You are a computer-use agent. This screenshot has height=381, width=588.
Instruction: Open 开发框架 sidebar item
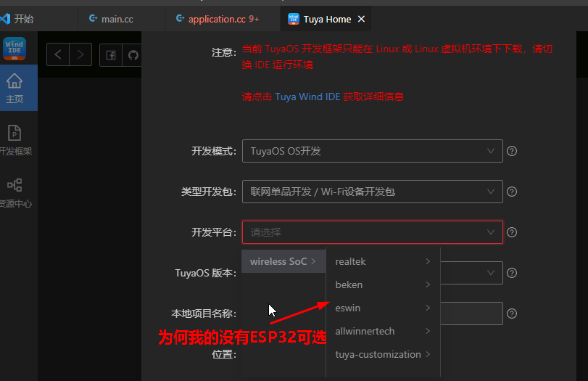pos(15,140)
